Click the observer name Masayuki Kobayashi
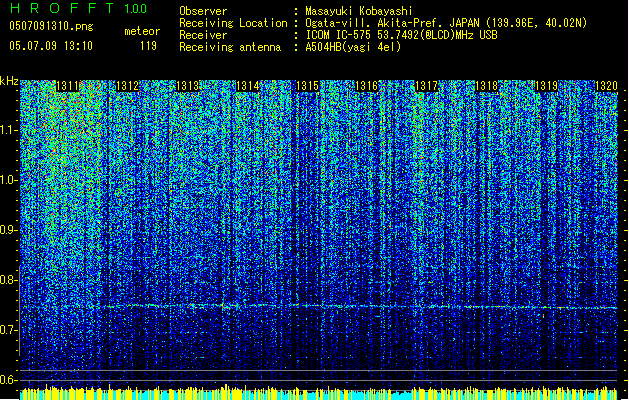Image resolution: width=629 pixels, height=400 pixels. (x=359, y=11)
